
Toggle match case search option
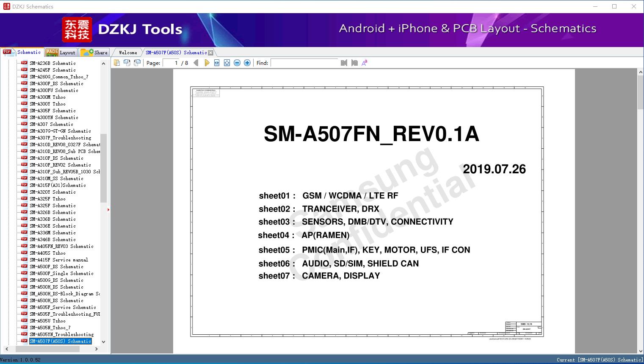coord(365,63)
